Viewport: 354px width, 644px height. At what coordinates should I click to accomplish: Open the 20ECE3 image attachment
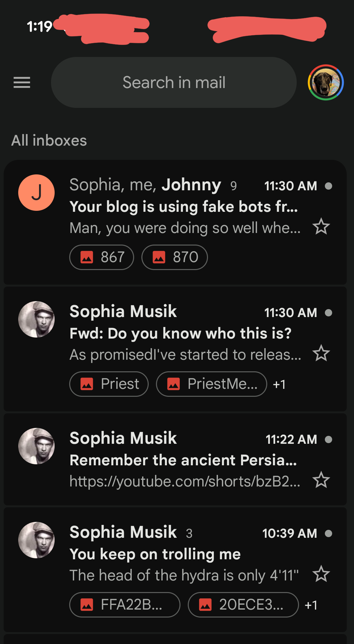(x=243, y=605)
